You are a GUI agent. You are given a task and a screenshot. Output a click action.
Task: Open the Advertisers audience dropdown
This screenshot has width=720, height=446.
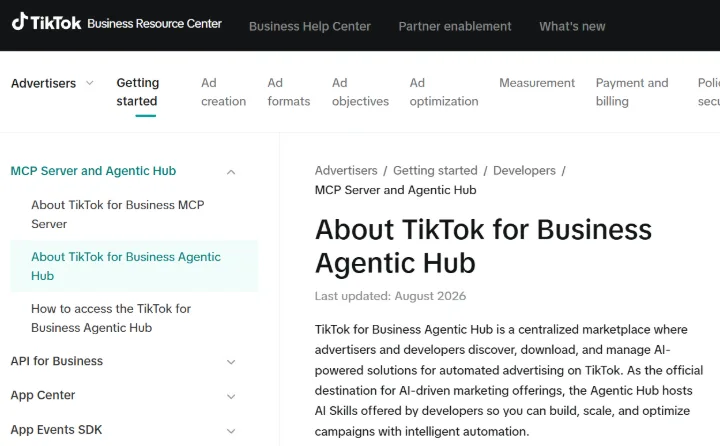(52, 83)
